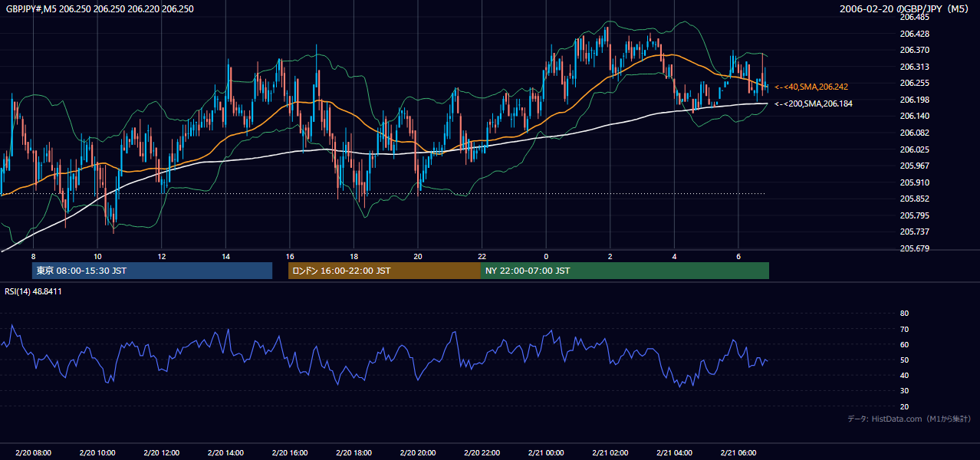980x460 pixels.
Task: Click the 2/21 04:00 time axis label
Action: (674, 453)
